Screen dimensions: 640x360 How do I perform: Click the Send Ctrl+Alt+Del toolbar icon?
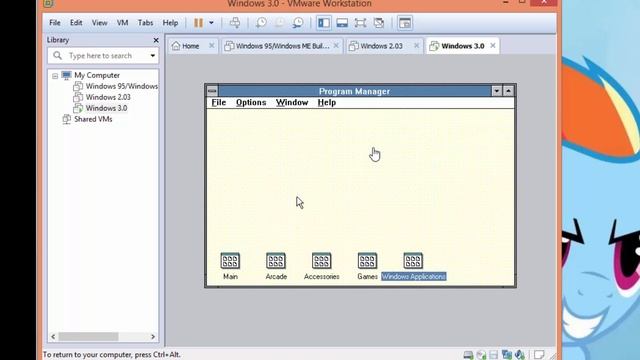tap(235, 23)
